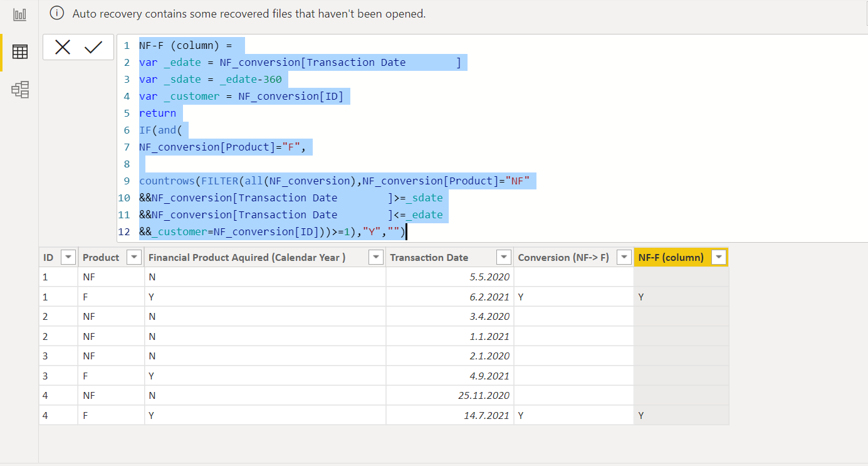
Task: Click formula line 'var _sdate = _edate-360'
Action: click(x=211, y=79)
